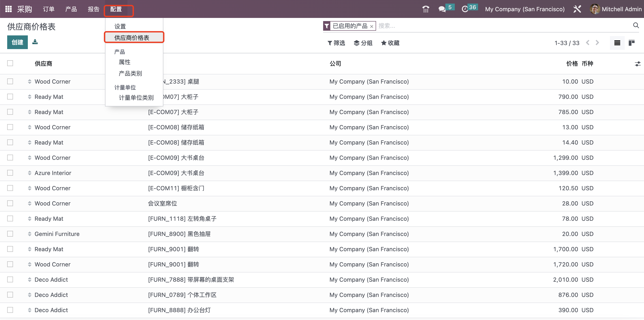Toggle the select-all header checkbox
Screen dimensions: 644x320
coord(10,63)
